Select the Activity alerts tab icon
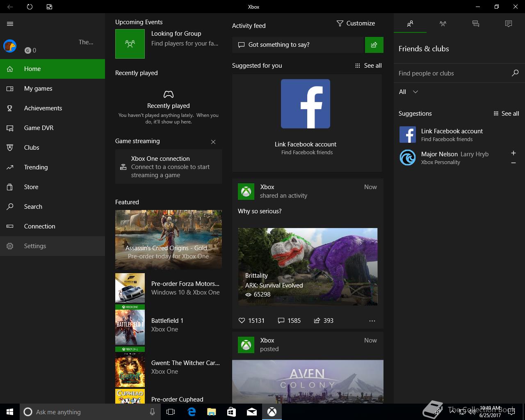Screen dimensions: 525x420 [509, 24]
